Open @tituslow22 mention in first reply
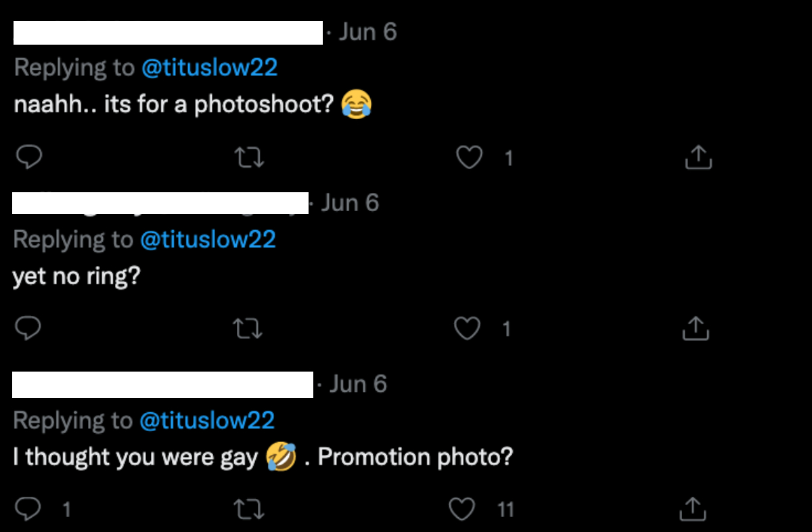Screen dimensions: 812x532 click(x=210, y=68)
